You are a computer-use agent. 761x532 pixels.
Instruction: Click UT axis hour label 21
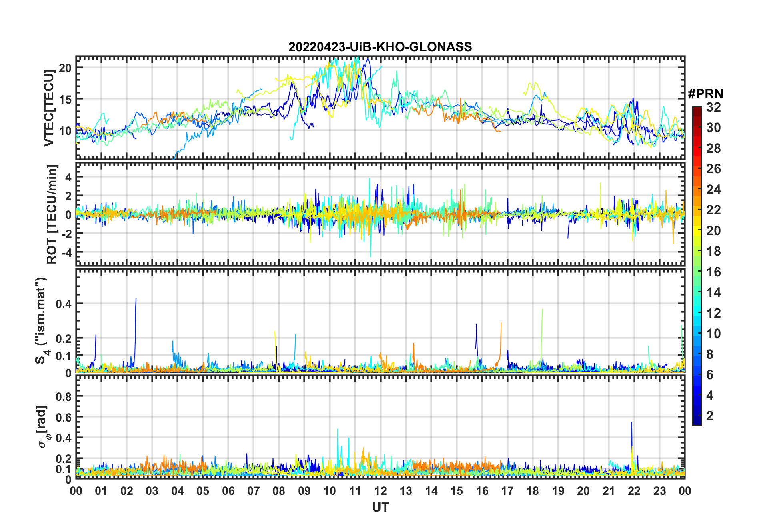coord(609,491)
